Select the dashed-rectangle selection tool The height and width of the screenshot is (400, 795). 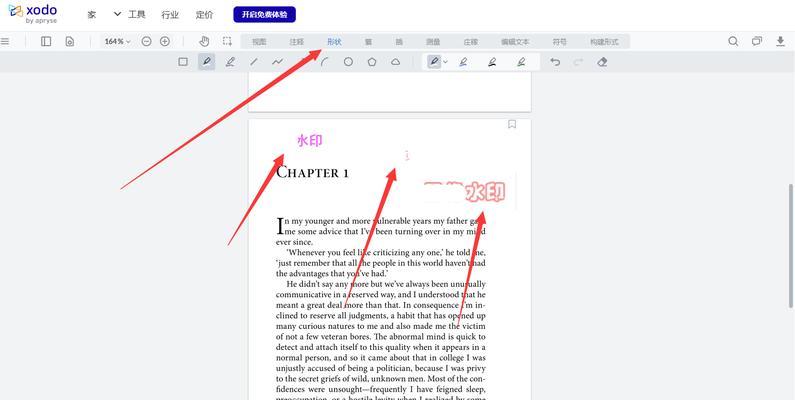click(x=227, y=42)
